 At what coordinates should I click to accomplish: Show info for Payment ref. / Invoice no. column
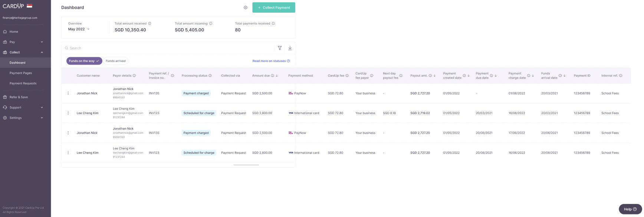pos(172,75)
